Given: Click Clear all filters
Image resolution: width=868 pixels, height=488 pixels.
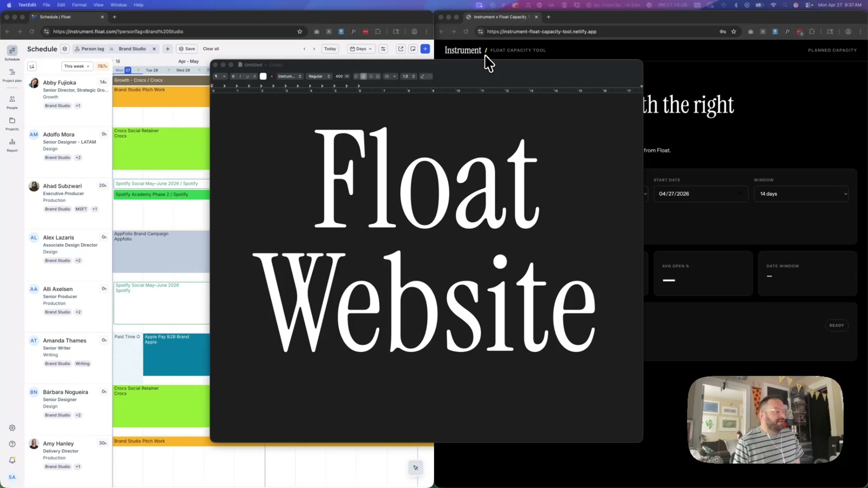Looking at the screenshot, I should click(211, 49).
